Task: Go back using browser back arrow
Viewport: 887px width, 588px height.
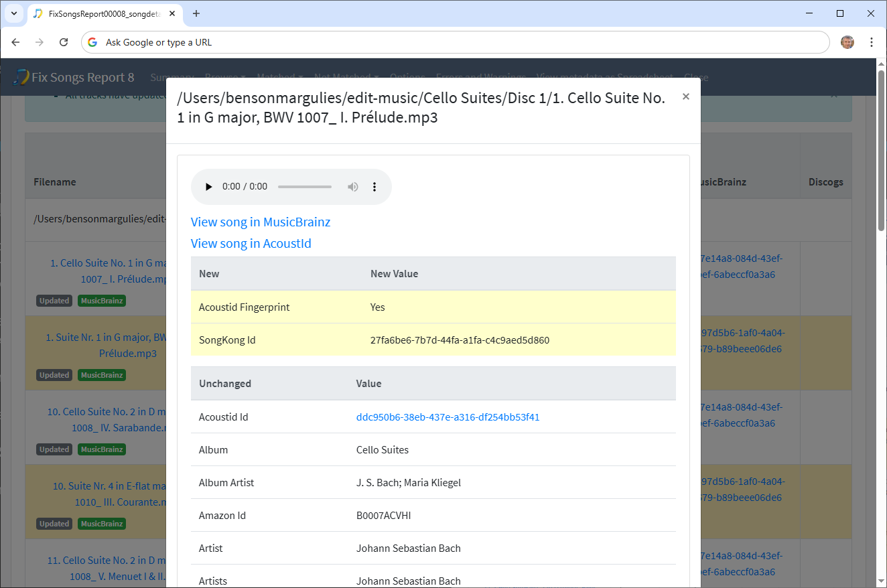Action: (x=16, y=42)
